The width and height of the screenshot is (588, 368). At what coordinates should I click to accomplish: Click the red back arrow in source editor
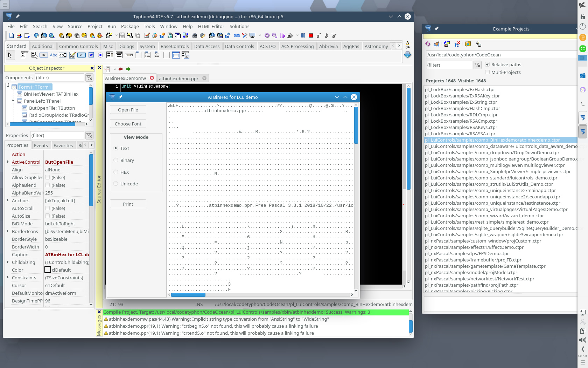120,69
